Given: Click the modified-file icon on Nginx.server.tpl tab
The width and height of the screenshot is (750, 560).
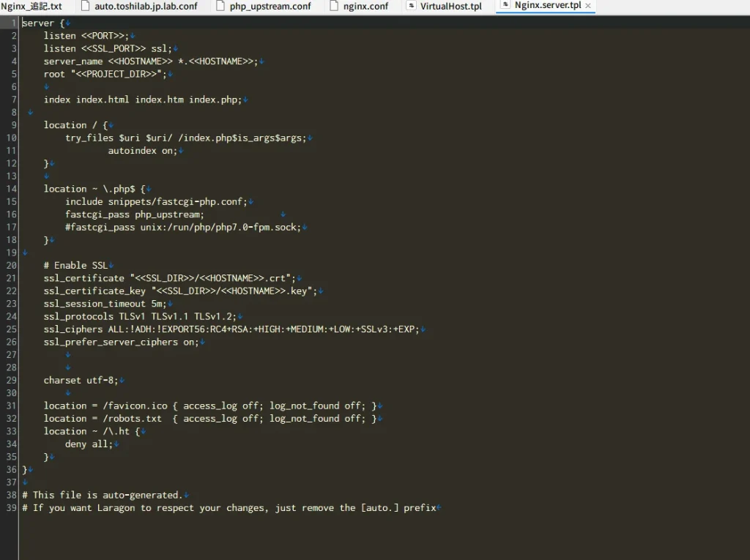Looking at the screenshot, I should point(505,5).
